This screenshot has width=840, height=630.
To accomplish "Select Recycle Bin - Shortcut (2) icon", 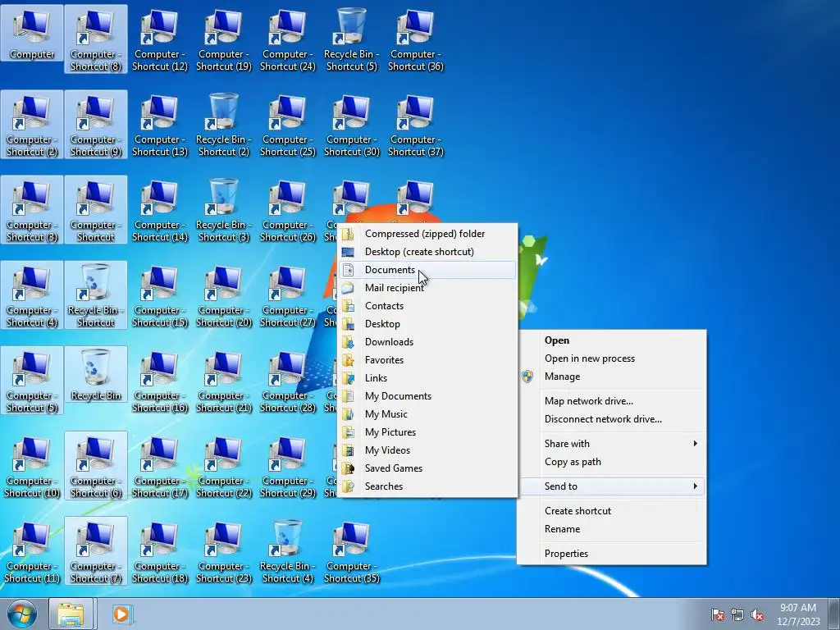I will [224, 125].
